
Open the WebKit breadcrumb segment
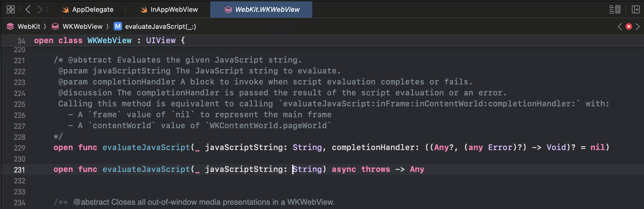[x=29, y=26]
